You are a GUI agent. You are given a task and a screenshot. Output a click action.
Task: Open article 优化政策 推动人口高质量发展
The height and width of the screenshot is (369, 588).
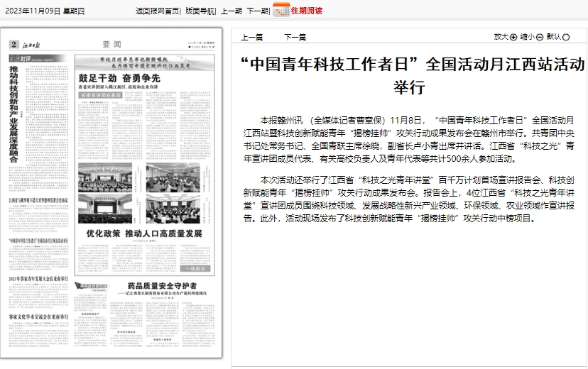(144, 233)
